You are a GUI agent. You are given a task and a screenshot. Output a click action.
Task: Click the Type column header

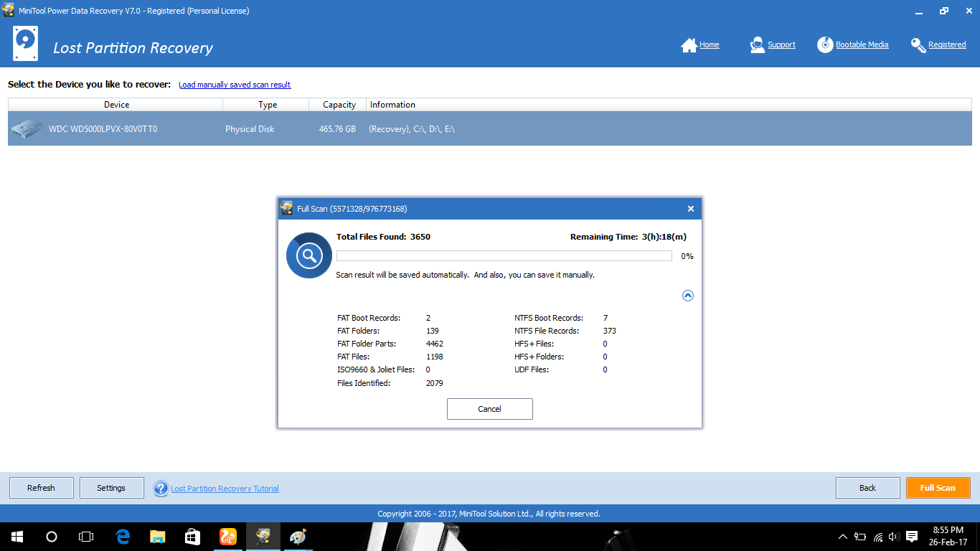coord(266,105)
